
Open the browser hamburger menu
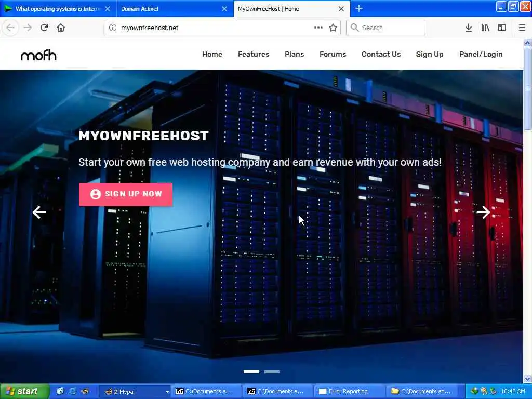522,28
